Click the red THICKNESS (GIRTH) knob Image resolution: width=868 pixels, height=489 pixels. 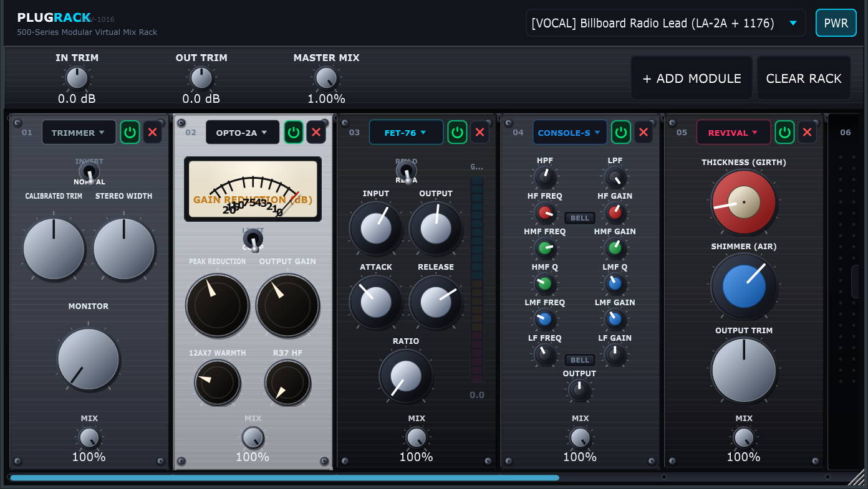coord(743,202)
